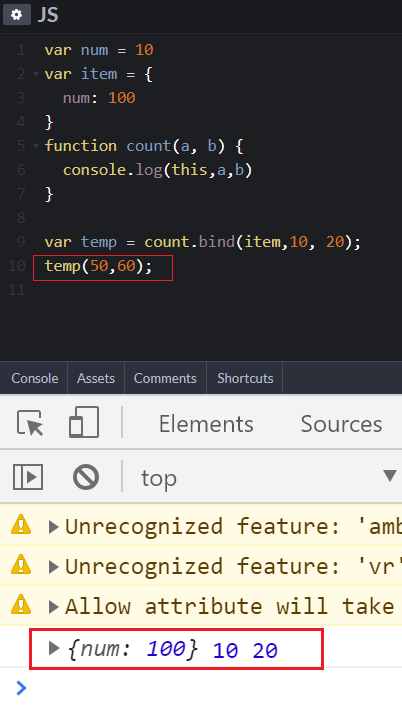Expand the logged {num: 100} object
The image size is (402, 710).
pos(54,648)
